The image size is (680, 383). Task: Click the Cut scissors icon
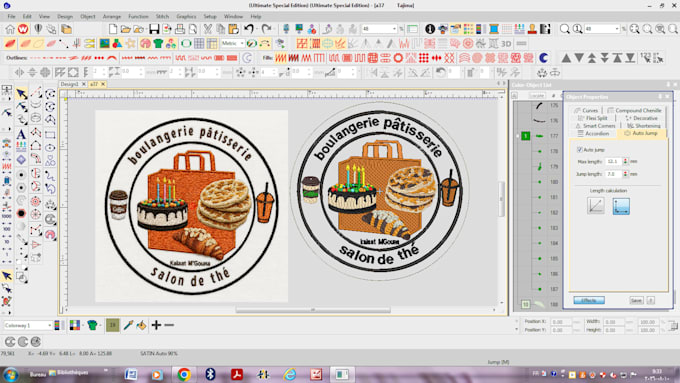[x=208, y=29]
